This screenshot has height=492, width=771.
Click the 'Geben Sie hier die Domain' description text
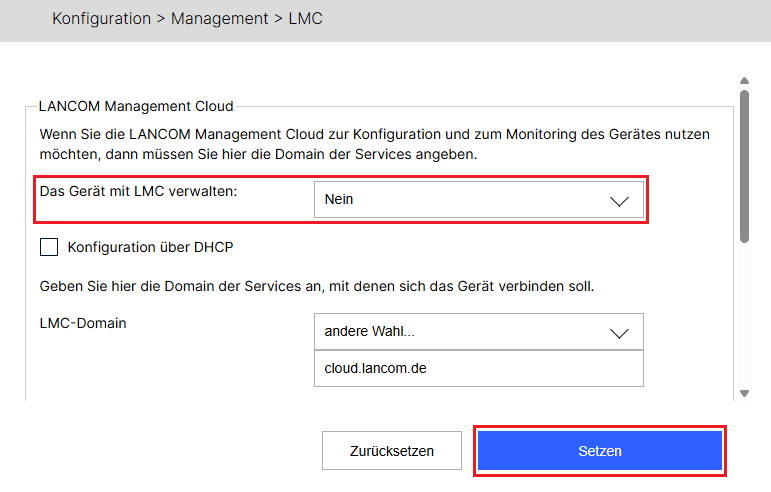316,286
